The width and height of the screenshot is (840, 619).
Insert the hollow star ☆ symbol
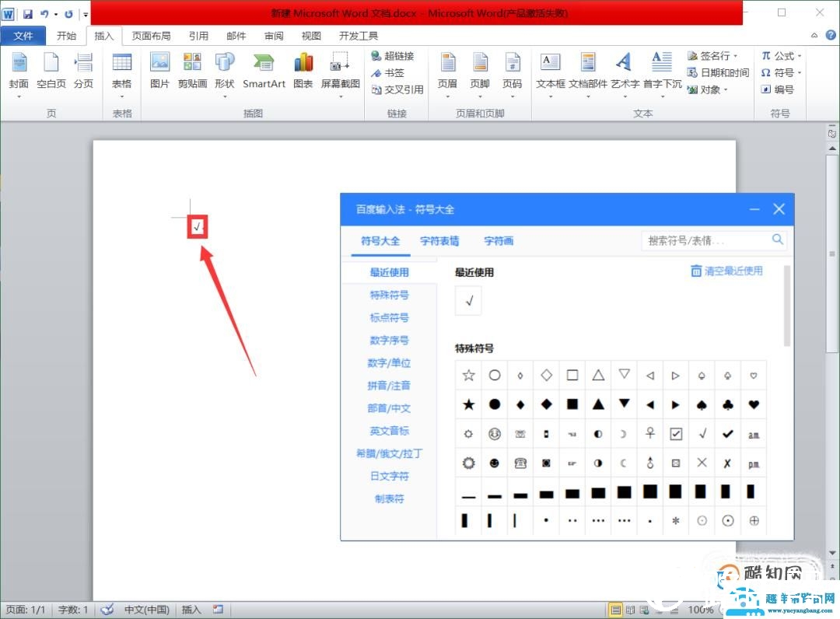tap(469, 376)
